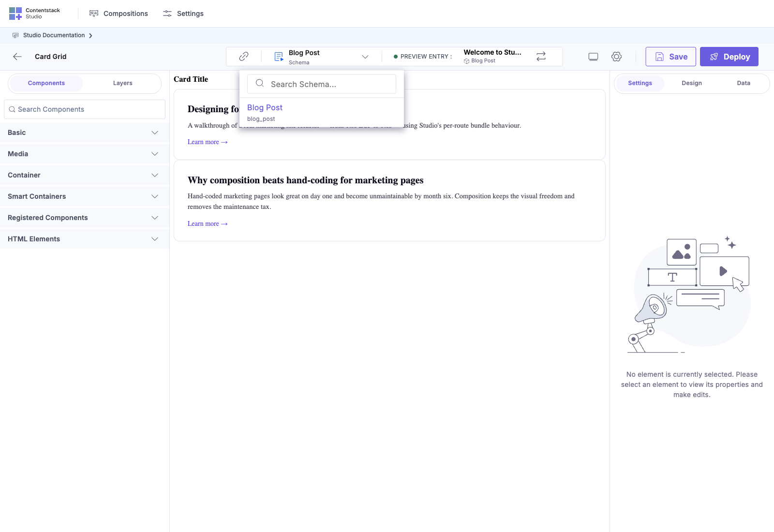The width and height of the screenshot is (774, 532).
Task: Switch to the Design panel tab
Action: 692,83
